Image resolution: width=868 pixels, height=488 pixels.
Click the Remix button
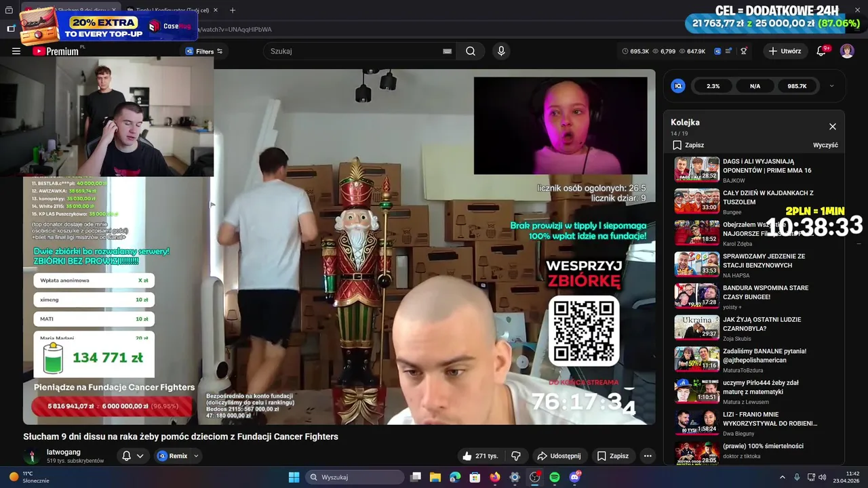[x=172, y=456]
